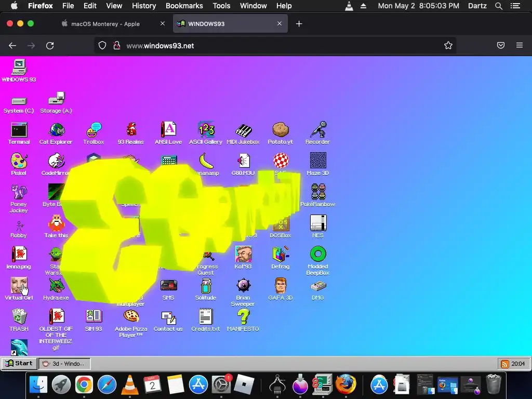This screenshot has width=532, height=399.
Task: Bookmark this page with star icon
Action: 448,46
